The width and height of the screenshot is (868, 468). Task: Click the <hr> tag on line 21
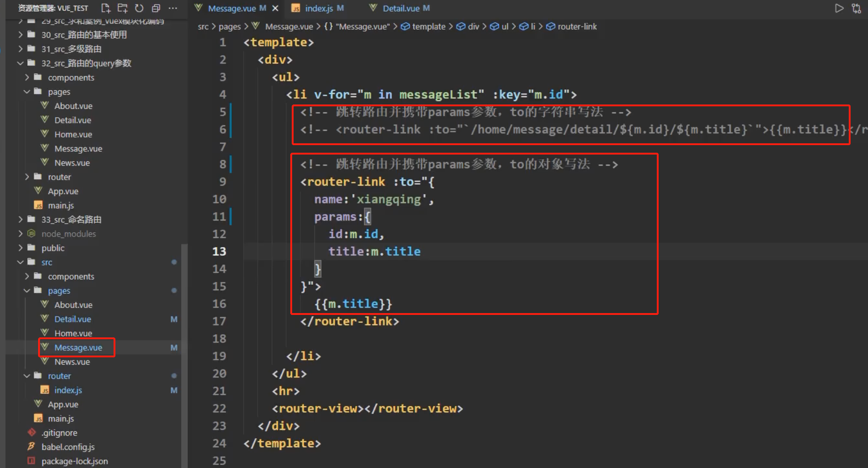tap(286, 391)
